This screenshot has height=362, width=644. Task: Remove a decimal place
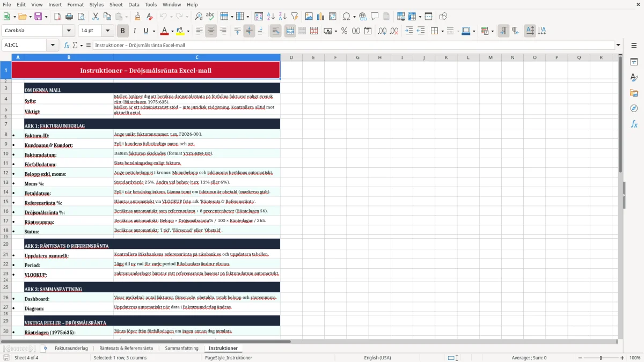[x=394, y=31]
